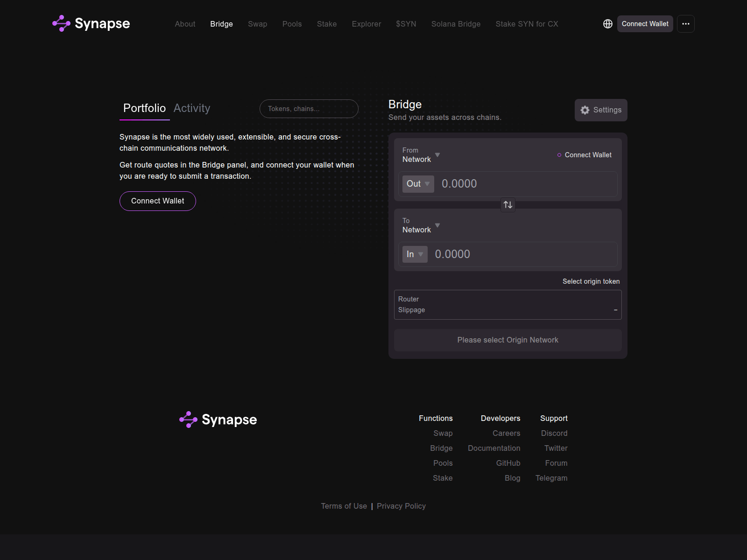Open Swap in top navigation
747x560 pixels.
[x=258, y=24]
